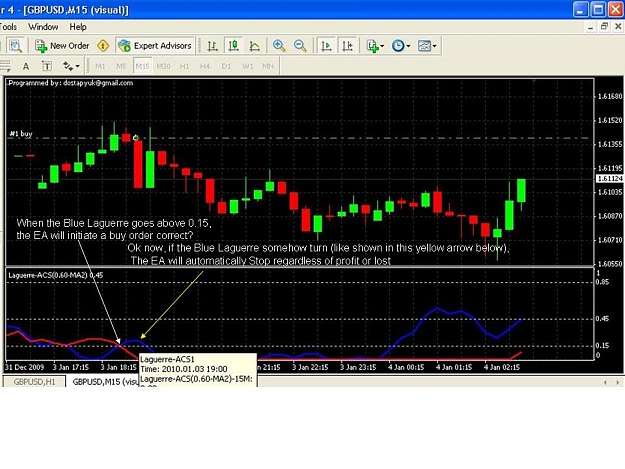Image resolution: width=625 pixels, height=469 pixels.
Task: Click the 0.85 indicator level label
Action: [602, 282]
